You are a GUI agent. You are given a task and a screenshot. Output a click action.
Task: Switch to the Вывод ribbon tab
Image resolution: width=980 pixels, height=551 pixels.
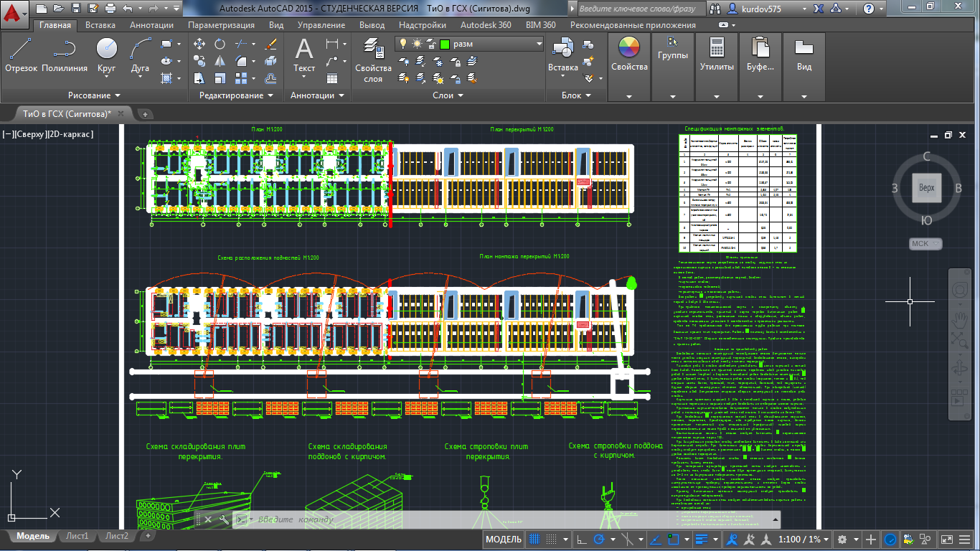(x=372, y=24)
